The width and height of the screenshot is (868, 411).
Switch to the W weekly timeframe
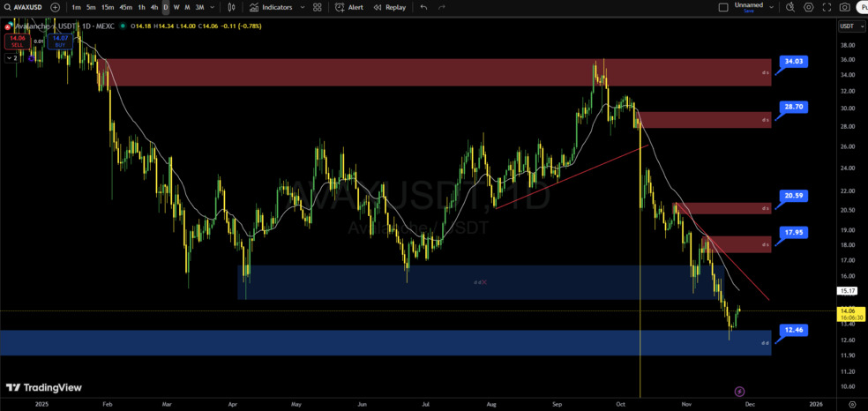point(176,7)
